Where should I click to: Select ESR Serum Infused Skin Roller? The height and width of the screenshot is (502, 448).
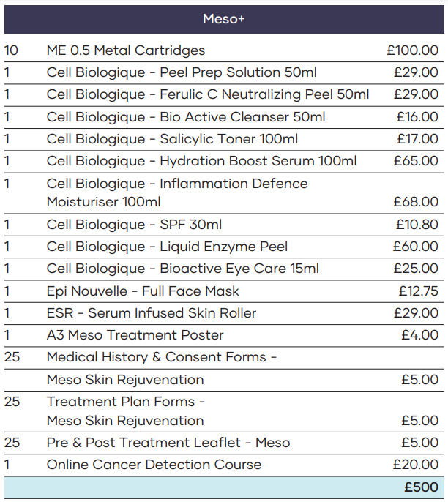click(x=151, y=313)
